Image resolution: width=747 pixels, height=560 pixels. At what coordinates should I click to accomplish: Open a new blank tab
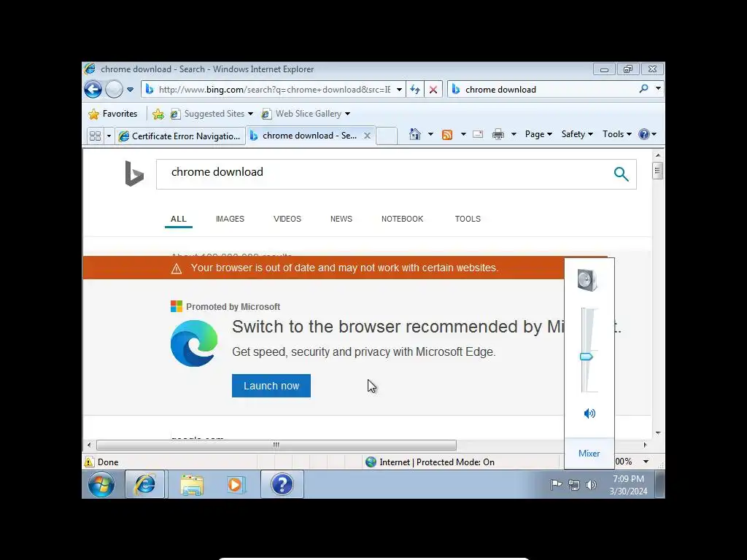[387, 136]
